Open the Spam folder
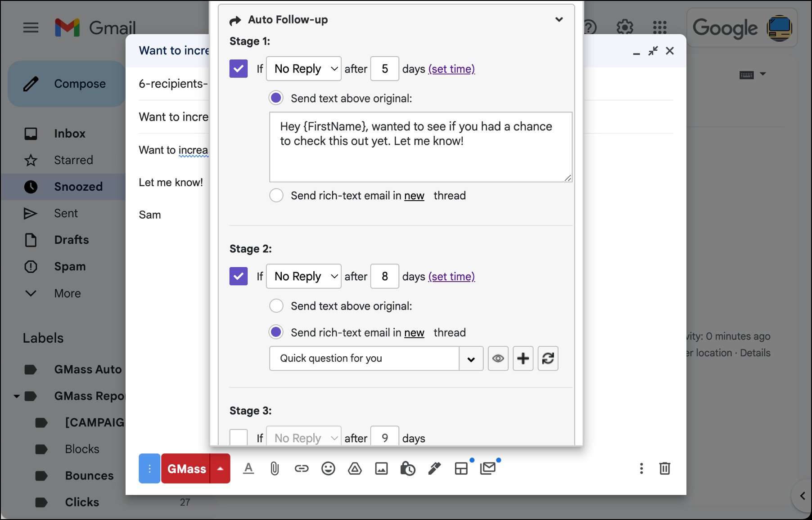 (x=70, y=266)
